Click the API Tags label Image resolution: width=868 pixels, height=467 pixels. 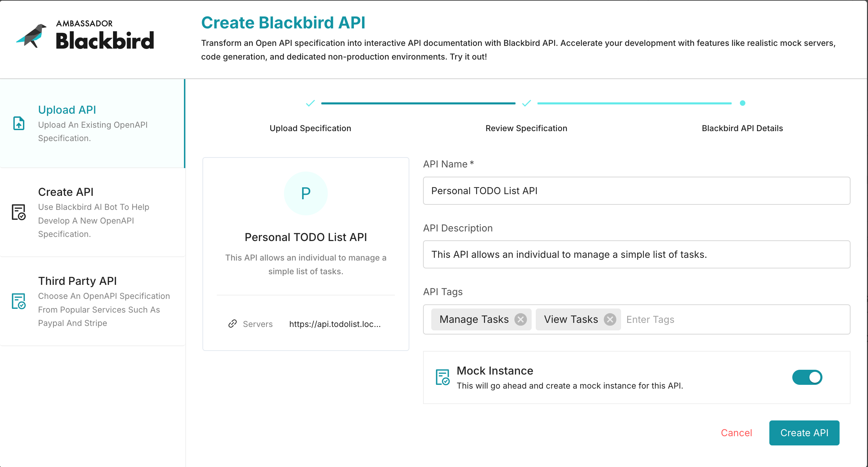click(x=443, y=292)
